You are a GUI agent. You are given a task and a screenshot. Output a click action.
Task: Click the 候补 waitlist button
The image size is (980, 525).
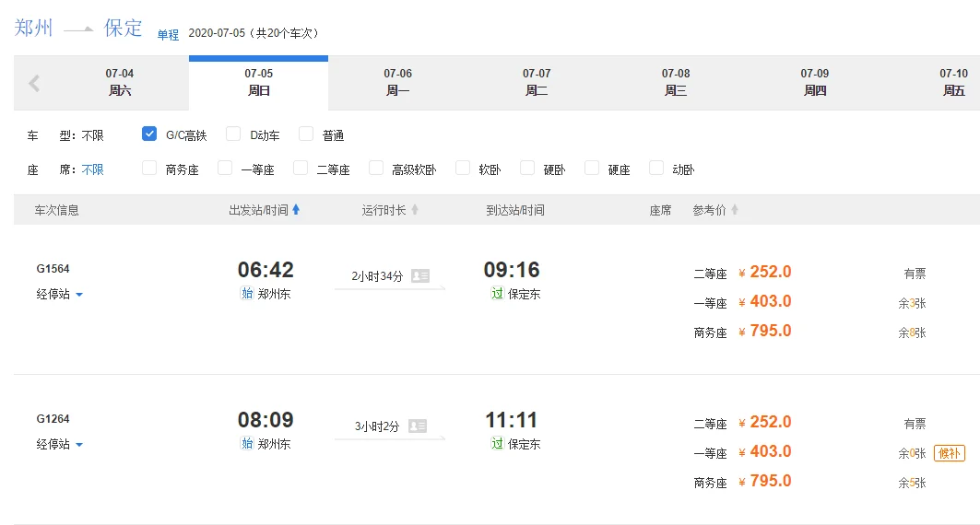[x=949, y=452]
